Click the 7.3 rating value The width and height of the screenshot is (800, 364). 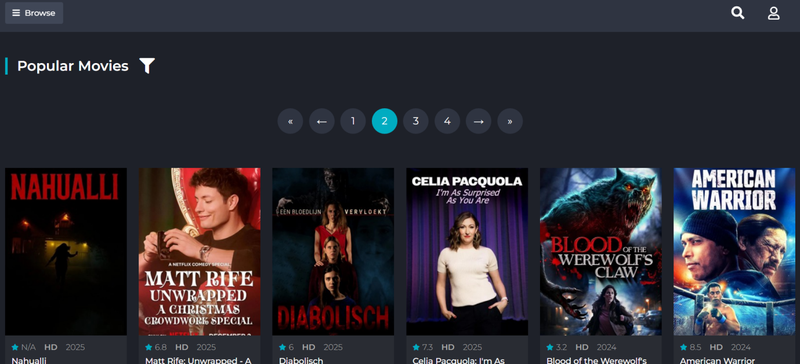(428, 347)
